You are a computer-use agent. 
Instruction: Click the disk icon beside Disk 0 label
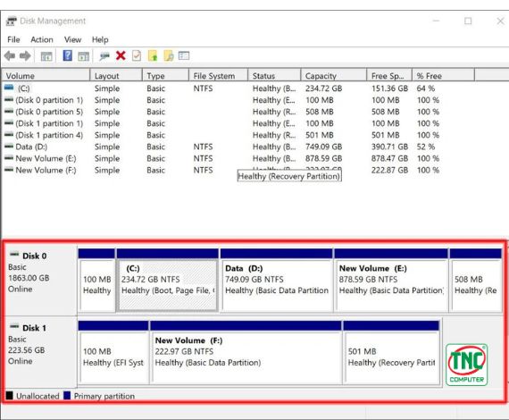click(x=14, y=255)
